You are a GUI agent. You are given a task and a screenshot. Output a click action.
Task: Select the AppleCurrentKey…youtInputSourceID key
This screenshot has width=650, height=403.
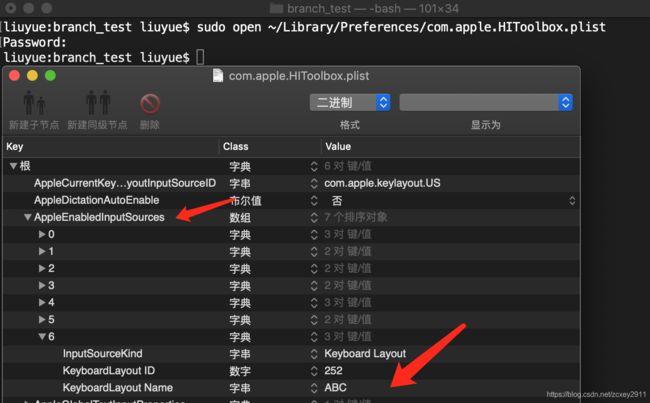(x=125, y=183)
